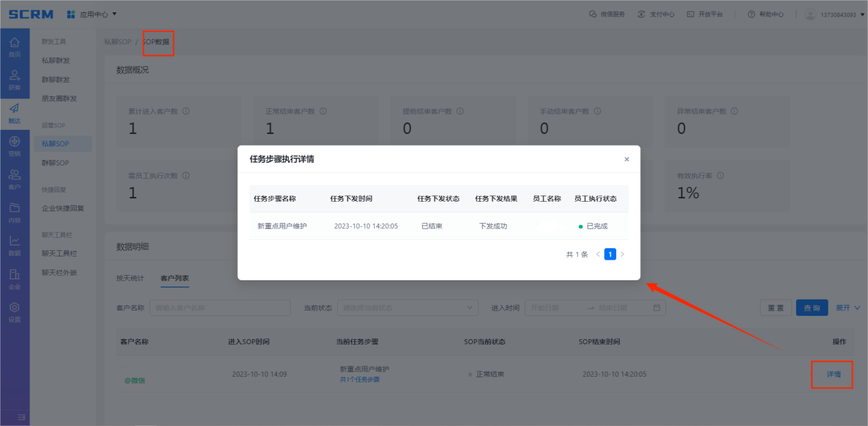Viewport: 868px width, 426px height.
Task: Expand the 应用中心 dropdown
Action: click(92, 14)
